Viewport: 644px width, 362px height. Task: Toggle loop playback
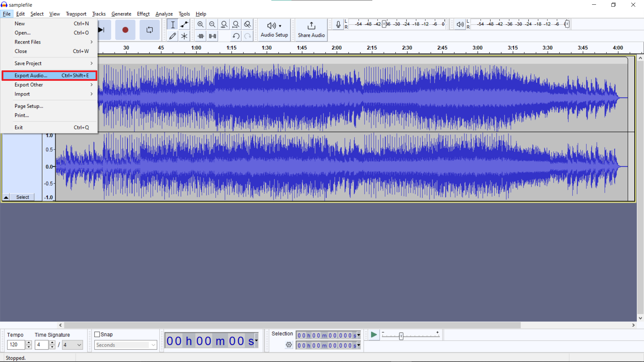(x=149, y=30)
